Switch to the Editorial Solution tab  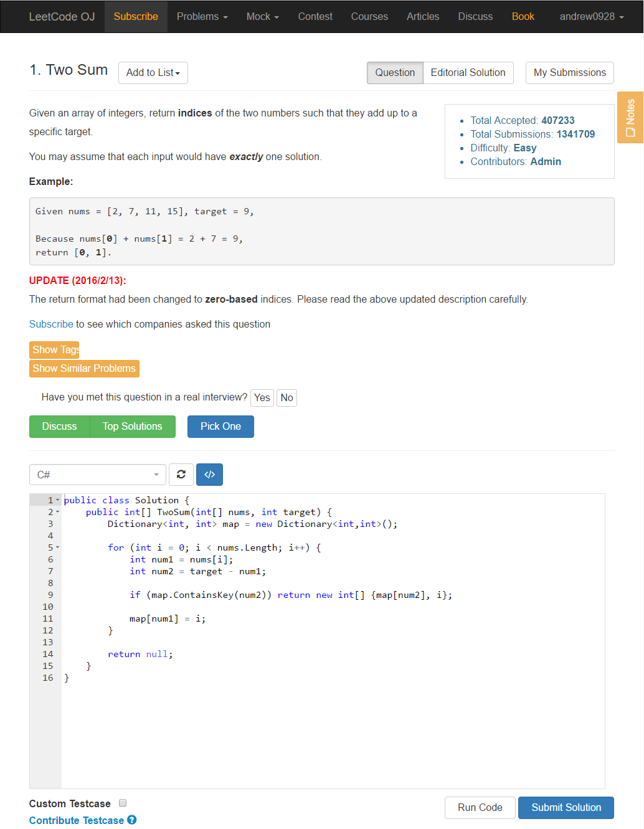click(x=468, y=73)
